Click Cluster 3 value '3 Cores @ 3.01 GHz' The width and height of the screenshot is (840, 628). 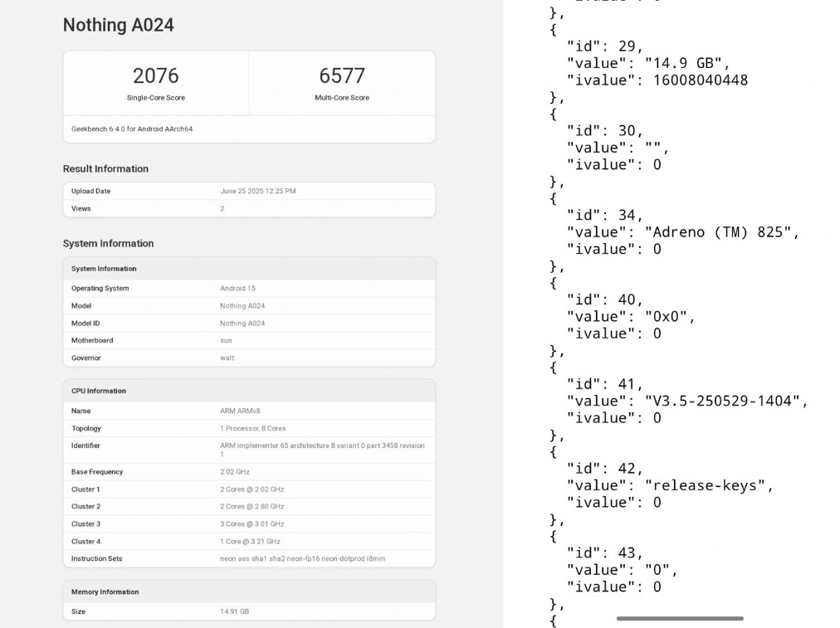[x=252, y=524]
